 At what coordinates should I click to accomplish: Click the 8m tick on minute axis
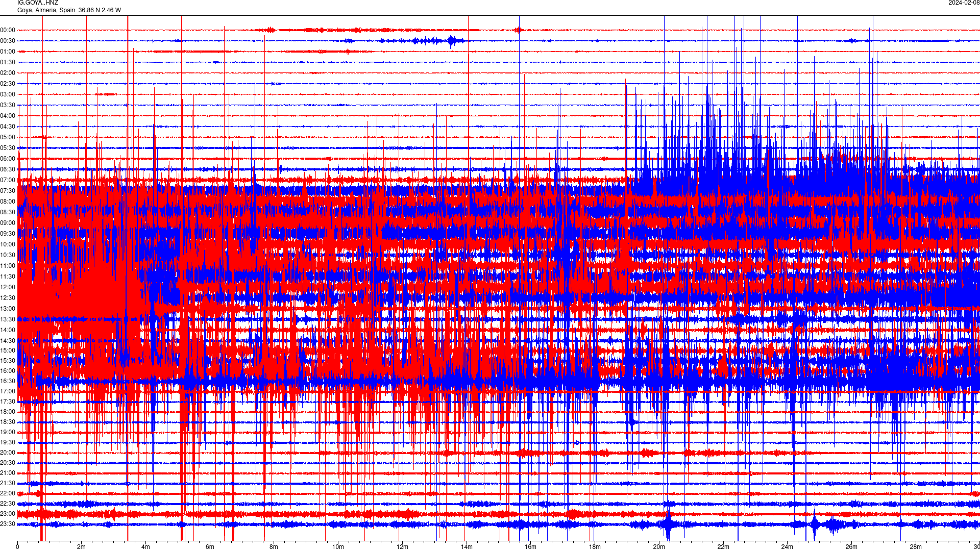(x=274, y=547)
